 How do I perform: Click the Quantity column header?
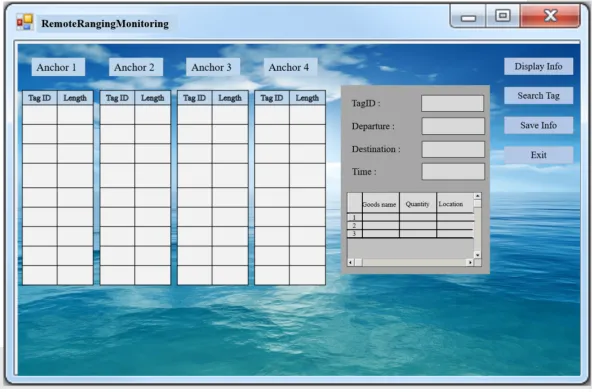tap(418, 203)
